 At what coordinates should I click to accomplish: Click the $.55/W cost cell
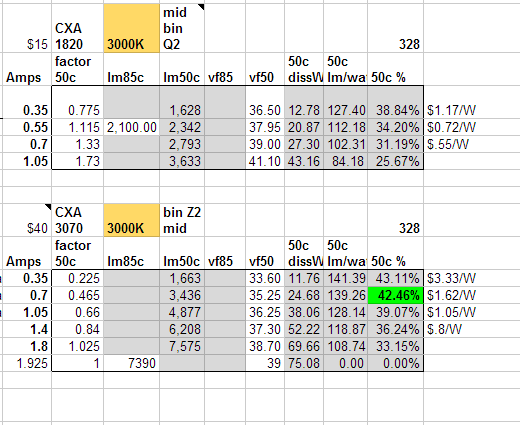pyautogui.click(x=448, y=144)
